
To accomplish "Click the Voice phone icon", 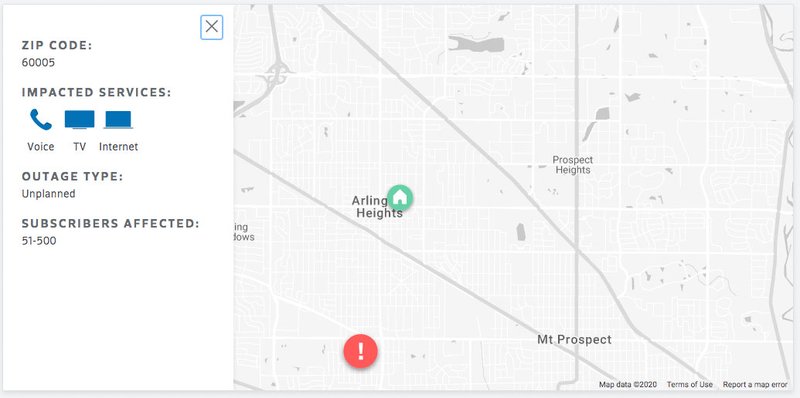I will (x=41, y=120).
